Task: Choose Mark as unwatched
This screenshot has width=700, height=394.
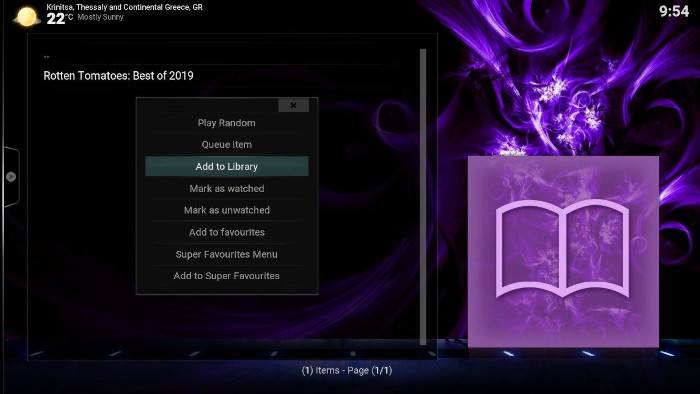Action: pos(226,210)
